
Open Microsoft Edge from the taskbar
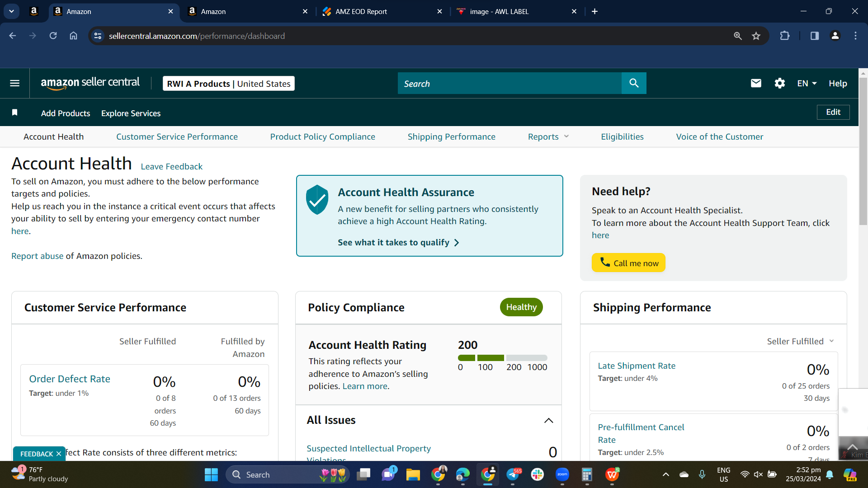463,474
